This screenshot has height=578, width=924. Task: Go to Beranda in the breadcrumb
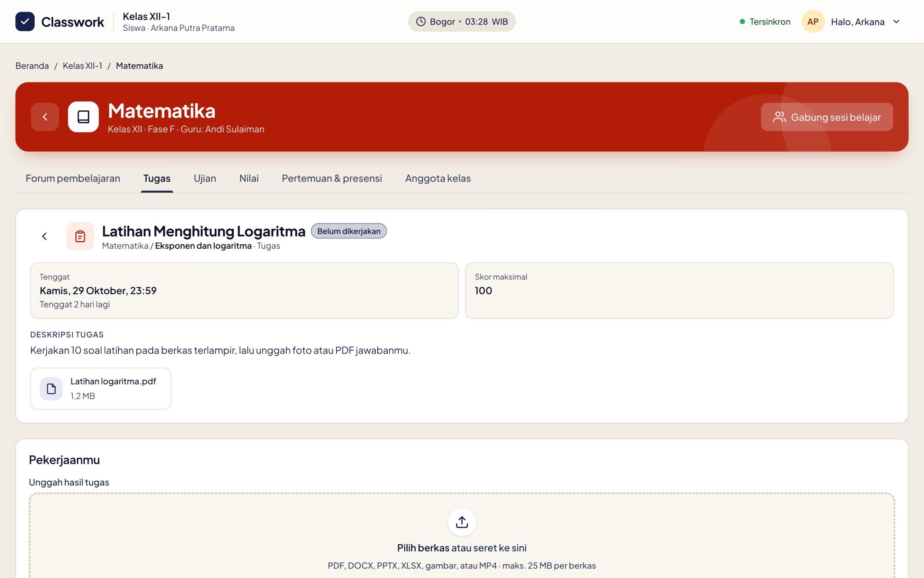[32, 66]
